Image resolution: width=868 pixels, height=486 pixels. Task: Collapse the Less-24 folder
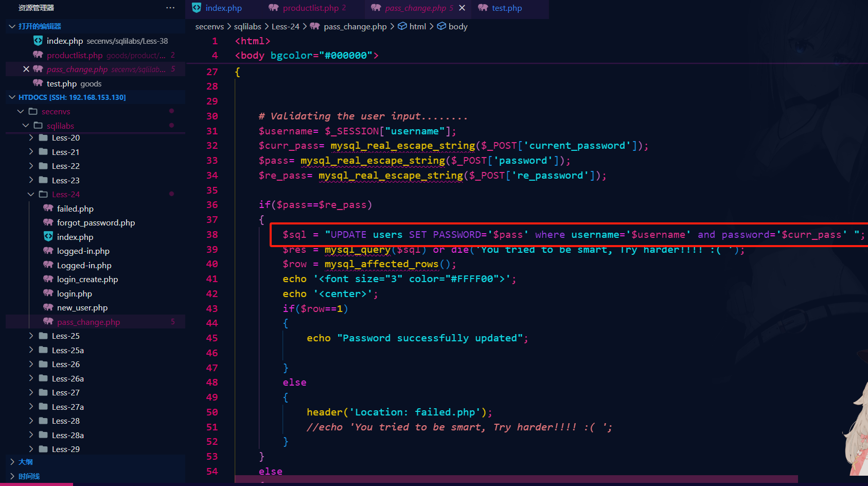coord(31,194)
